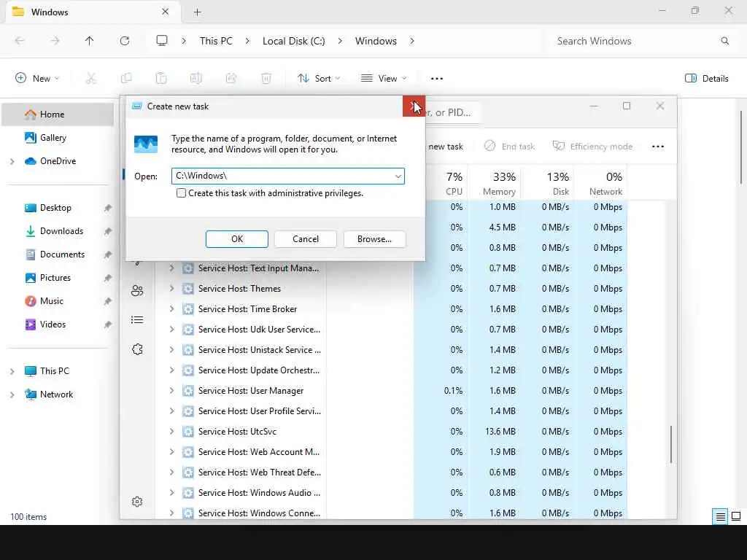Click gear icon beside Service Host: UtcSvc
Viewport: 747px width, 560px height.
[188, 432]
